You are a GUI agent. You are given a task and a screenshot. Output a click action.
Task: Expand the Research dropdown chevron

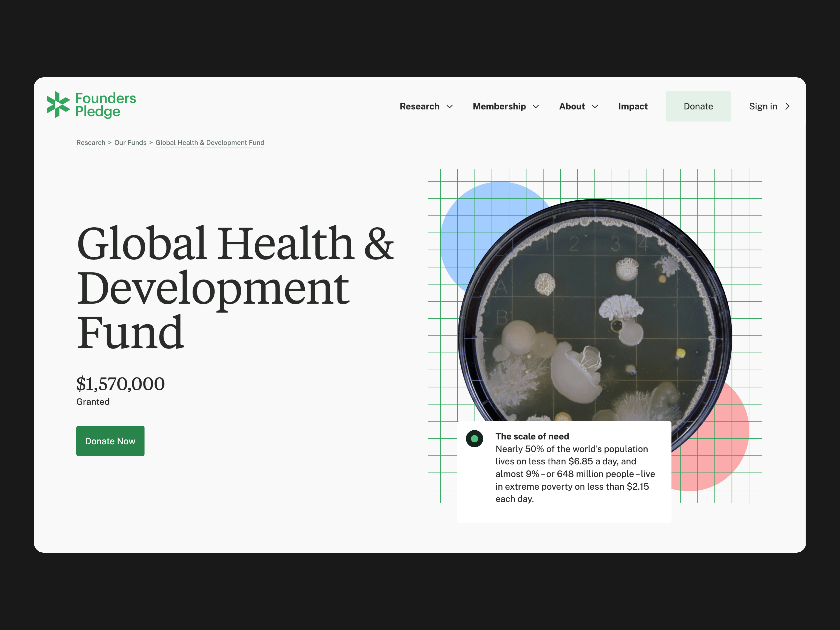pyautogui.click(x=449, y=107)
